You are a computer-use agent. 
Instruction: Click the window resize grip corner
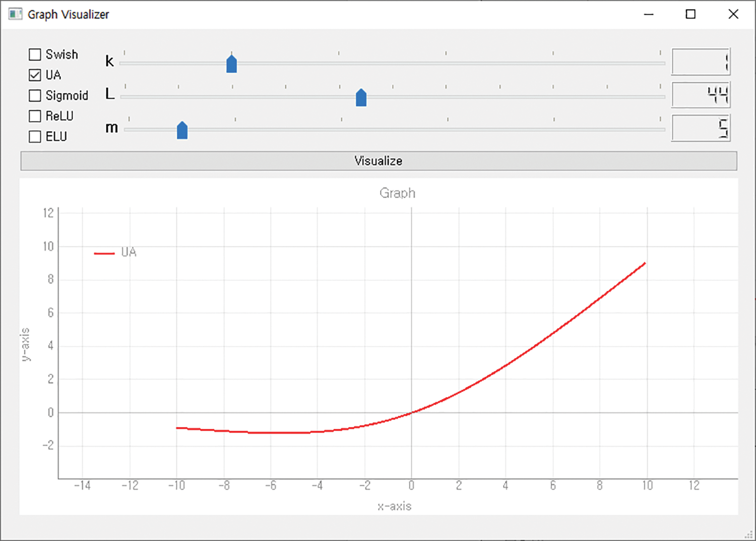point(749,535)
